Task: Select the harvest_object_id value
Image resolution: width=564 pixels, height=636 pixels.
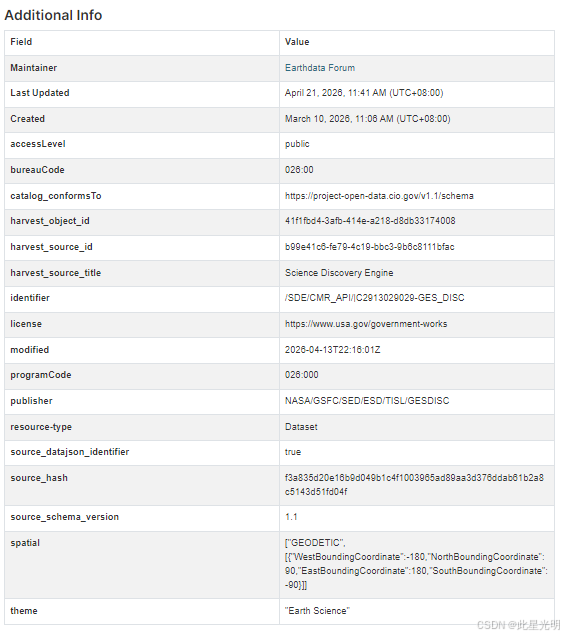Action: (x=370, y=221)
